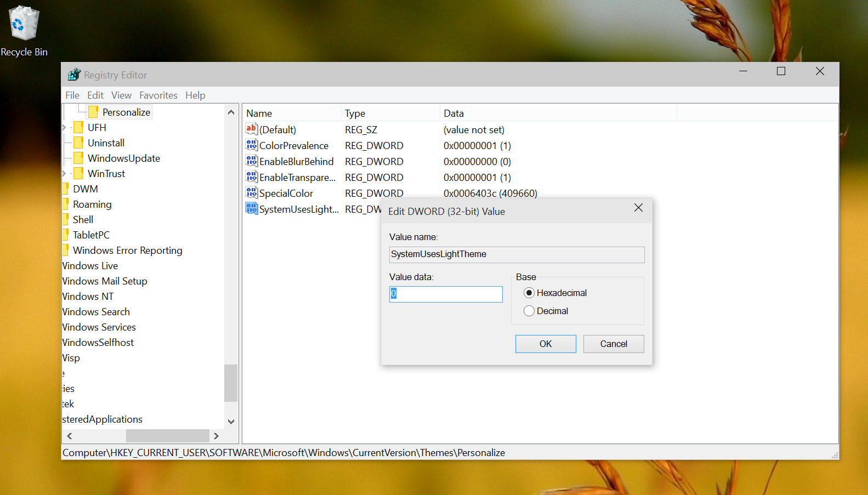Open the View menu

point(121,95)
